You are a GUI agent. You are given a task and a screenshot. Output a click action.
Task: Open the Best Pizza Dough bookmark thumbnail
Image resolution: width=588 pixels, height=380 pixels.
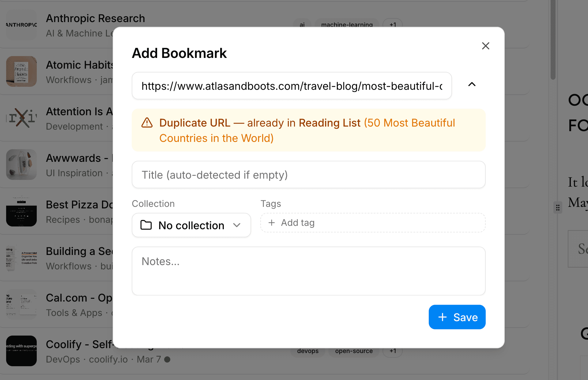click(21, 211)
